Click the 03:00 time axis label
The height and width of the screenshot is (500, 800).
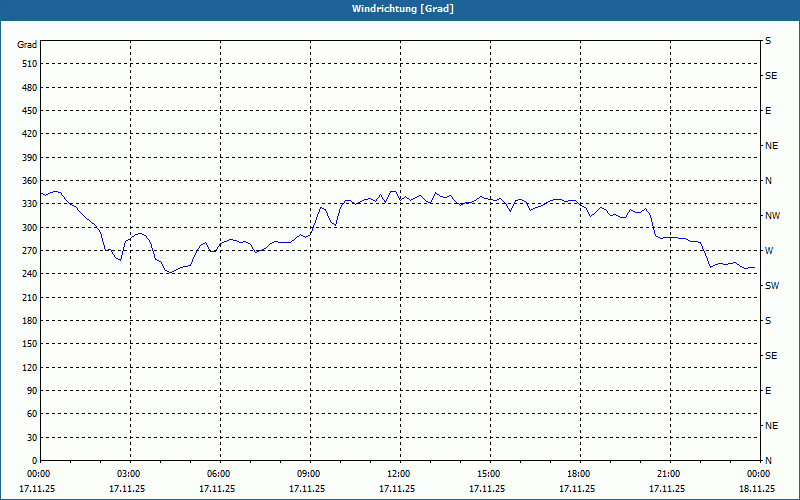pos(130,474)
